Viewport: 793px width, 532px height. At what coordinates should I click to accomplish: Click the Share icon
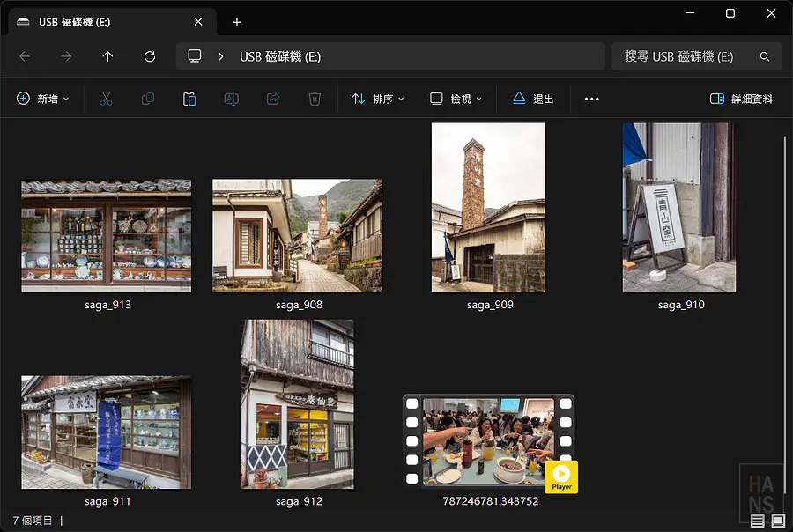[x=273, y=100]
